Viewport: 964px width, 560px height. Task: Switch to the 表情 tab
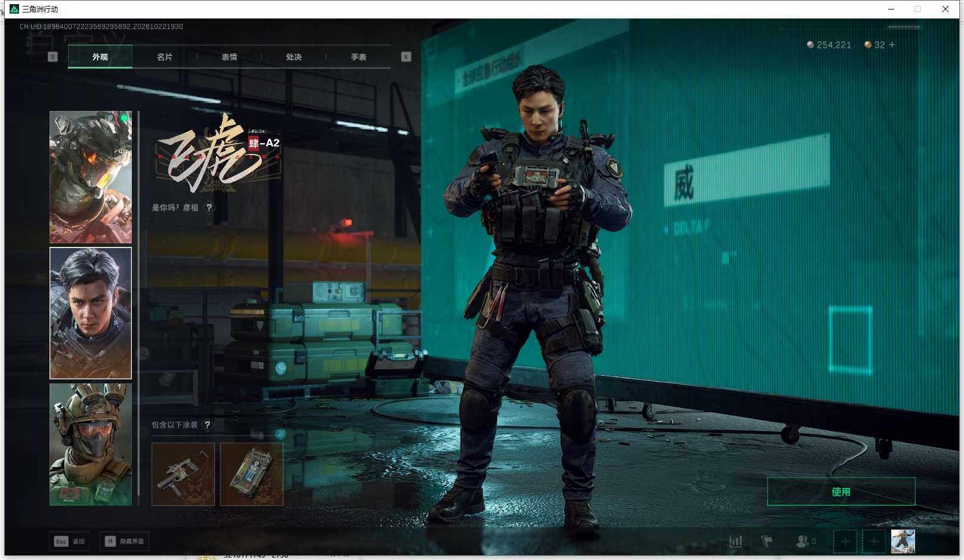(x=229, y=57)
